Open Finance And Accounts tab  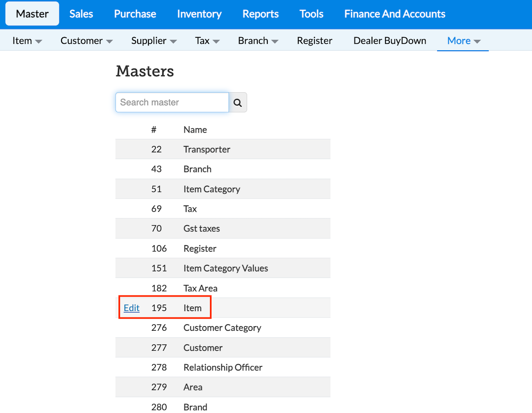pyautogui.click(x=394, y=14)
